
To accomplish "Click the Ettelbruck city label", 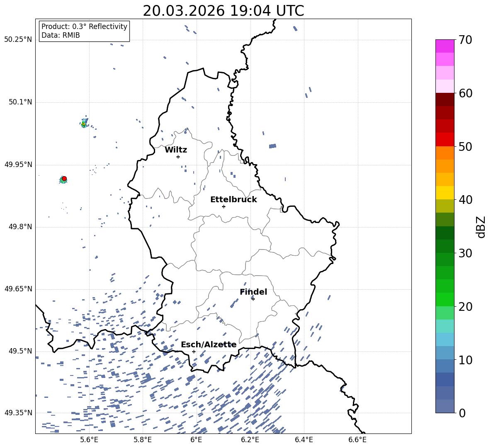I will (233, 200).
